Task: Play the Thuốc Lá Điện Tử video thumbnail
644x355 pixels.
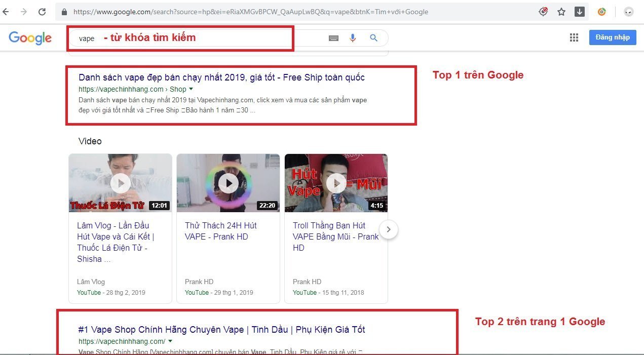Action: 120,183
